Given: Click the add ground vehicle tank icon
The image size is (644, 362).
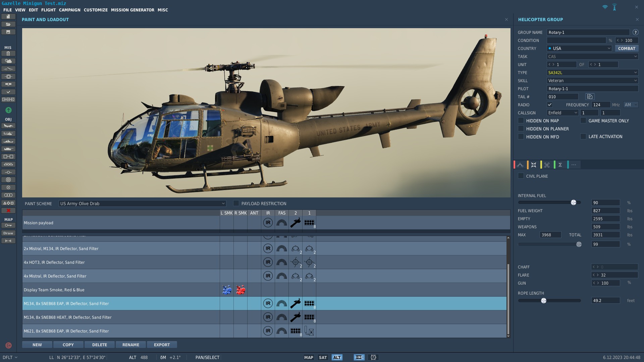Looking at the screenshot, I should coord(8,149).
